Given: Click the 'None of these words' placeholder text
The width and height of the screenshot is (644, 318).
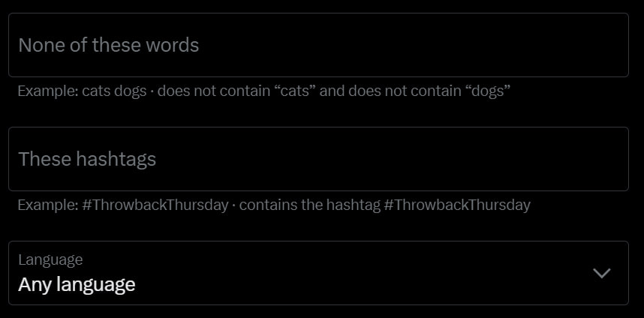Looking at the screenshot, I should pyautogui.click(x=108, y=45).
